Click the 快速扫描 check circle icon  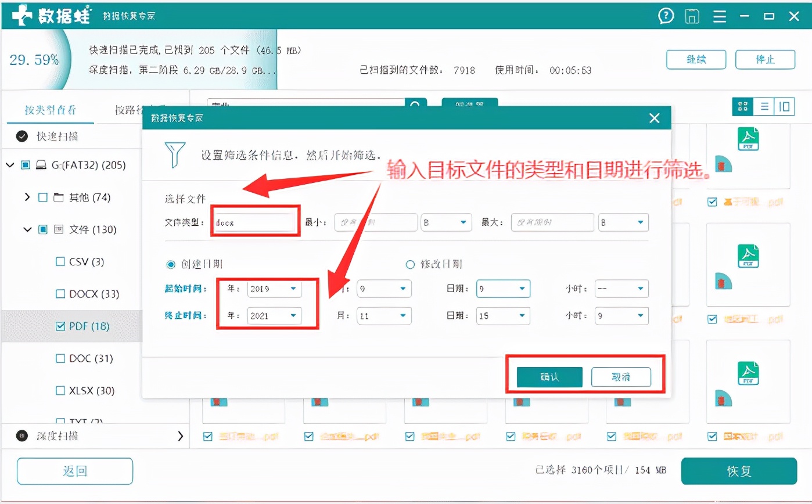23,136
